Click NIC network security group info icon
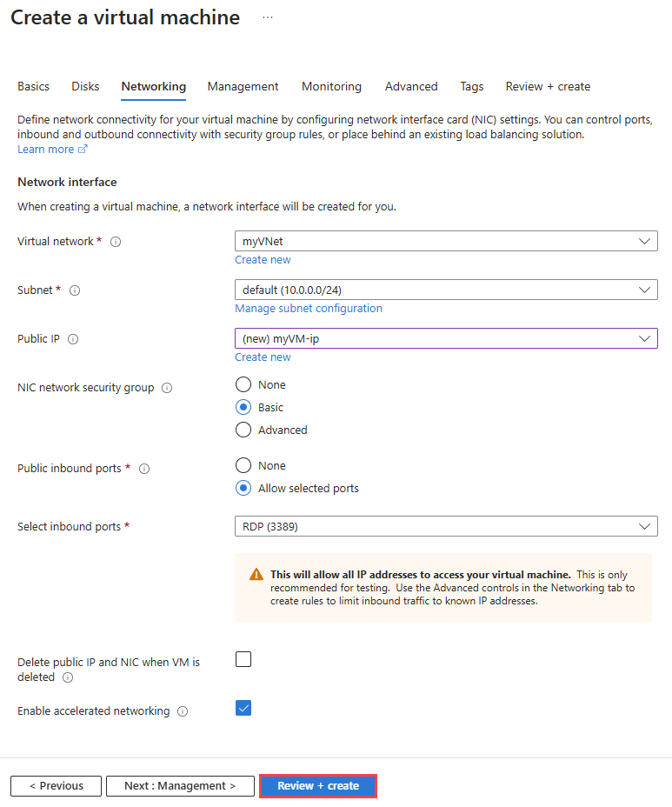Image resolution: width=672 pixels, height=807 pixels. 167,388
